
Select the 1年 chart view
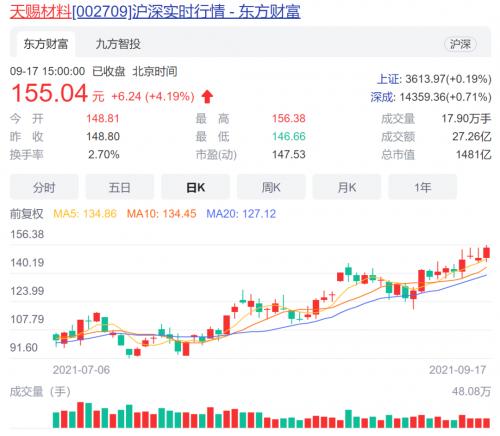[x=422, y=187]
